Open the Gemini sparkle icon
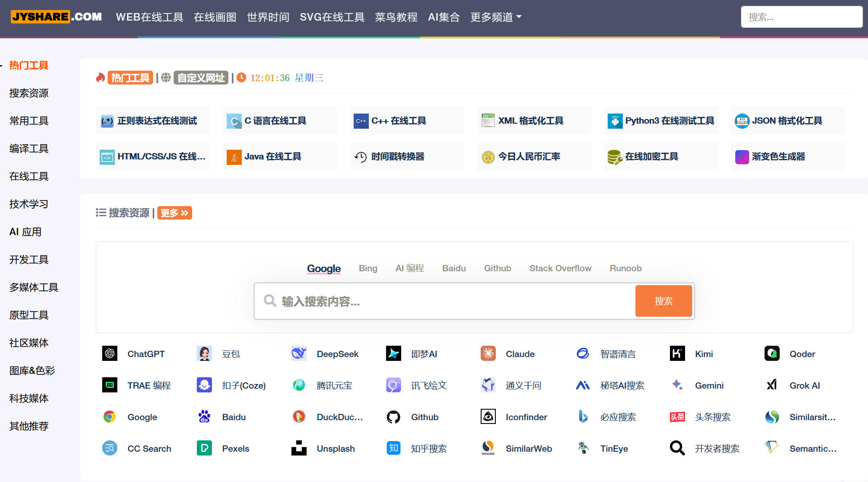 [x=677, y=385]
